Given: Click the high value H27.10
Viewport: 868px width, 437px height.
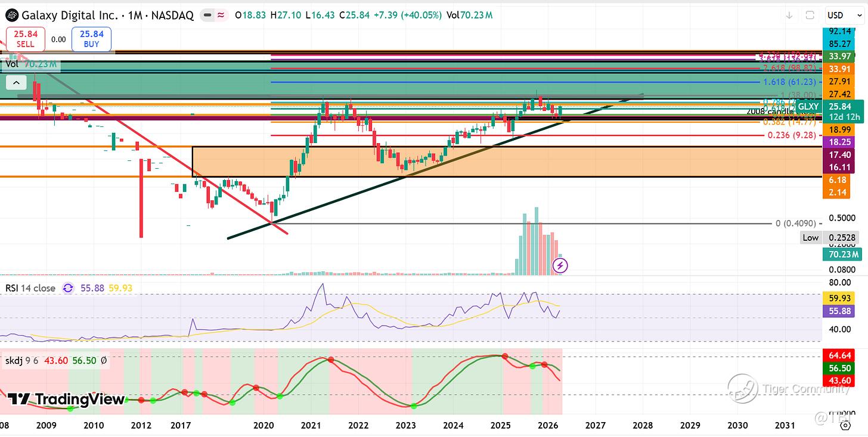Looking at the screenshot, I should point(286,15).
